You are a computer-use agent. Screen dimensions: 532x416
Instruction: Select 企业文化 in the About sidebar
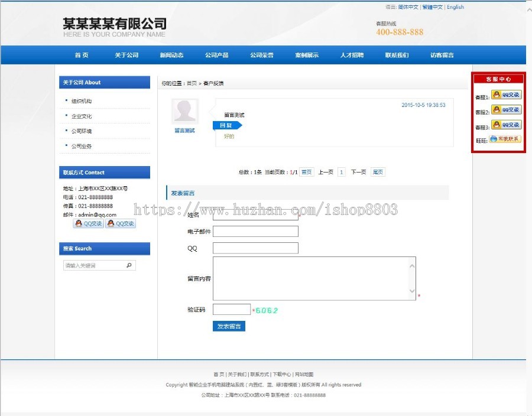[82, 116]
